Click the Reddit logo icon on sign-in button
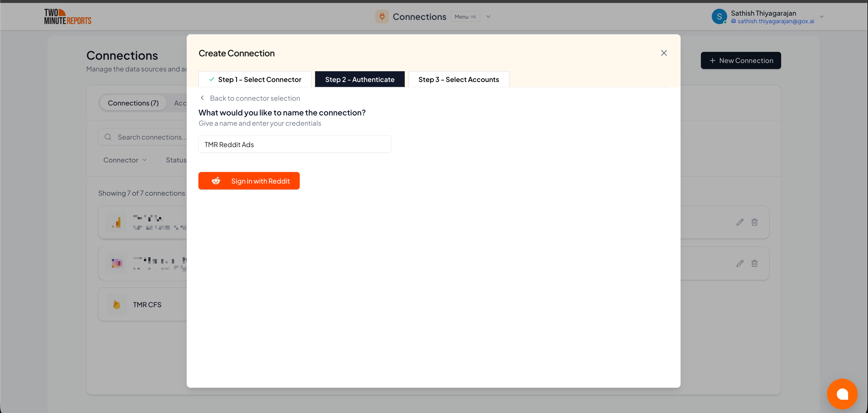 pyautogui.click(x=216, y=181)
